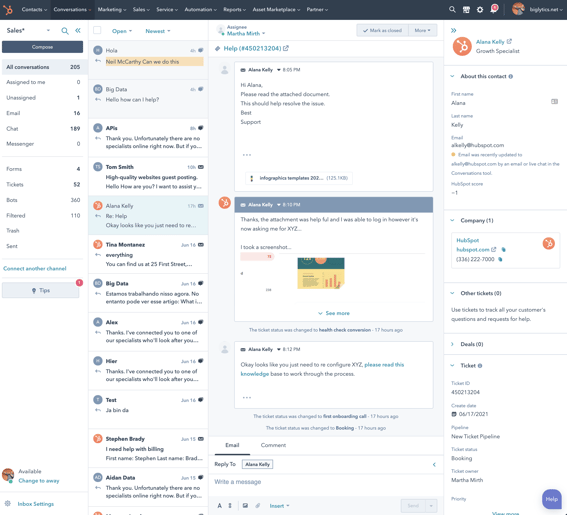Copy hubspot.com company domain

[503, 250]
